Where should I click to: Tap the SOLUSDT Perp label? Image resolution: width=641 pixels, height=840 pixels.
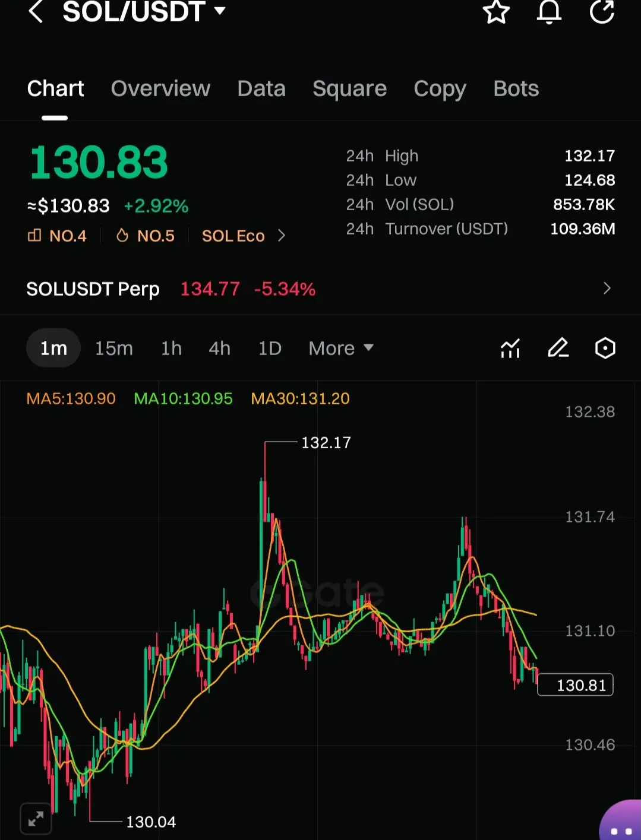coord(93,289)
